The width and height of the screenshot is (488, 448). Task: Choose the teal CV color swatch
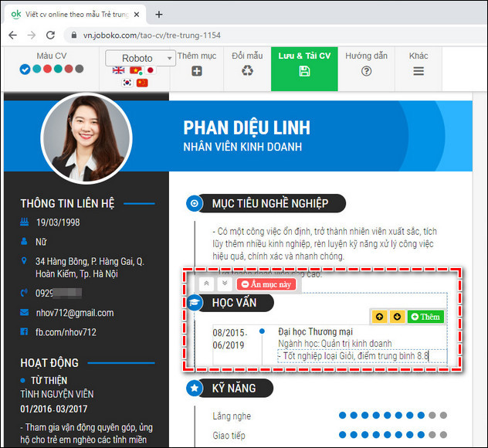click(37, 69)
